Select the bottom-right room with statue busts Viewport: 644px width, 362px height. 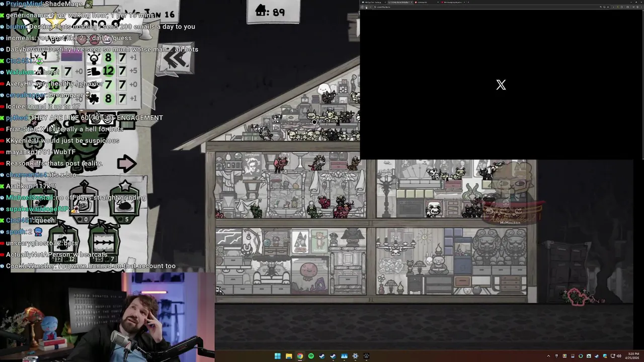(x=451, y=261)
